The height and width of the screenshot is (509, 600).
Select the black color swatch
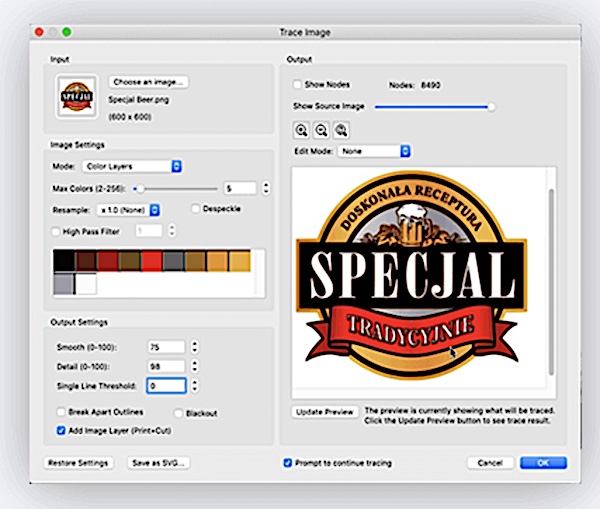click(x=64, y=261)
